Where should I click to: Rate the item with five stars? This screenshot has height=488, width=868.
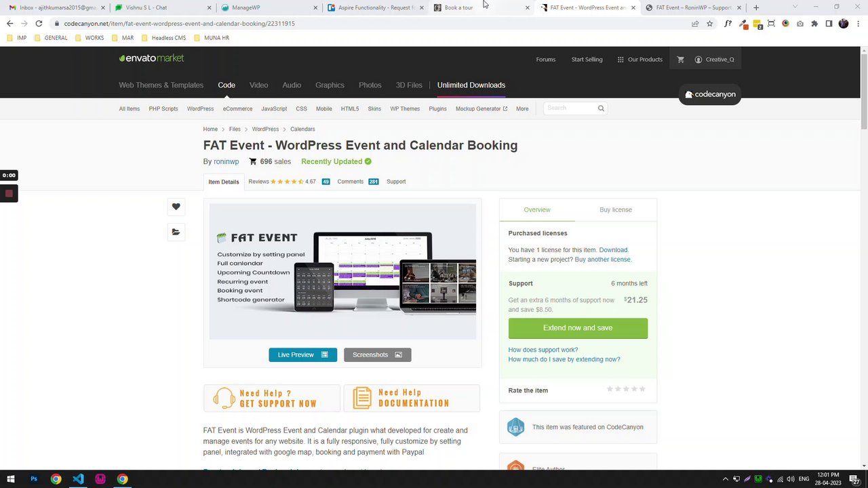pos(642,389)
